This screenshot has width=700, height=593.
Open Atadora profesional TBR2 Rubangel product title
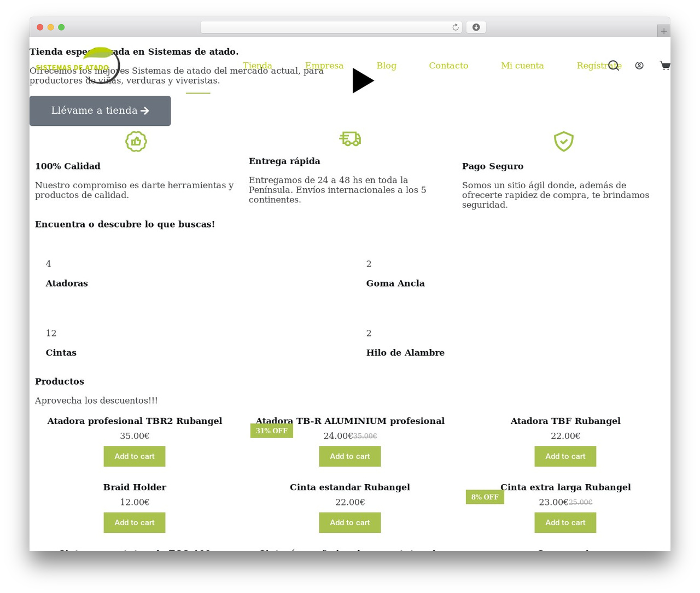135,421
